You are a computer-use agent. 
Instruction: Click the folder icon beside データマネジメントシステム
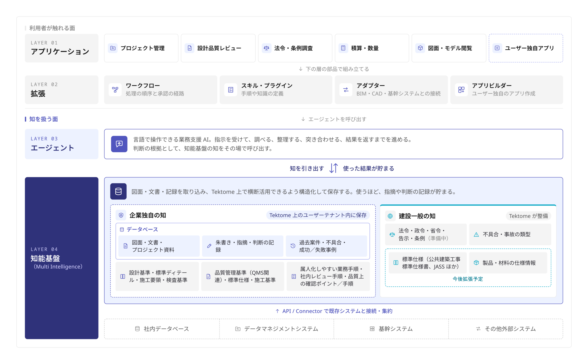click(x=238, y=329)
